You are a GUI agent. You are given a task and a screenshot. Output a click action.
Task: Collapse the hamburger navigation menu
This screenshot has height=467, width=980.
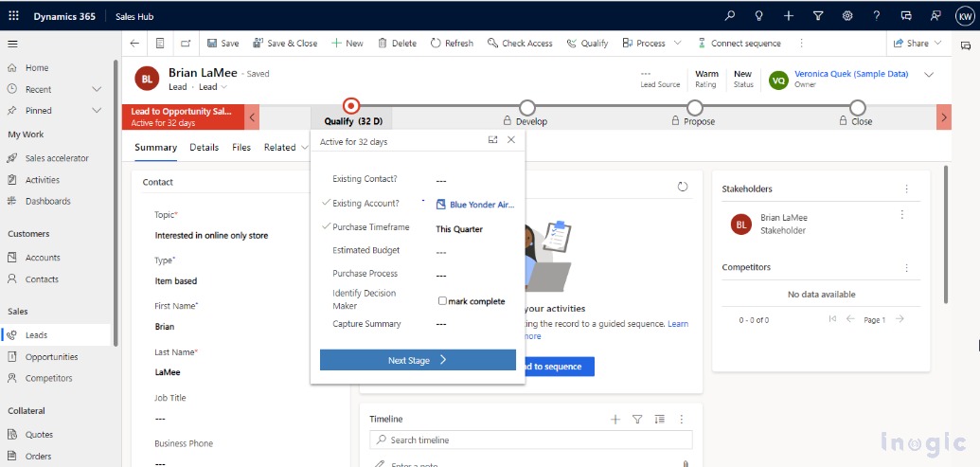12,44
